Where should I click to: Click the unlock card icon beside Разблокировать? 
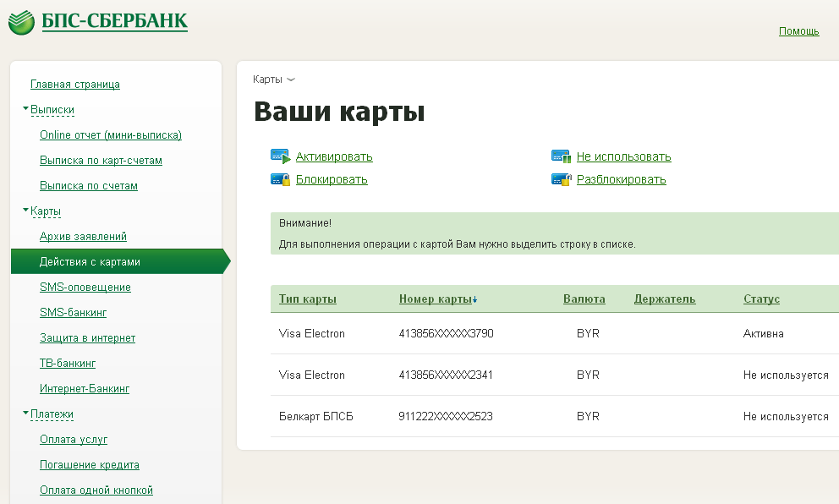click(561, 179)
